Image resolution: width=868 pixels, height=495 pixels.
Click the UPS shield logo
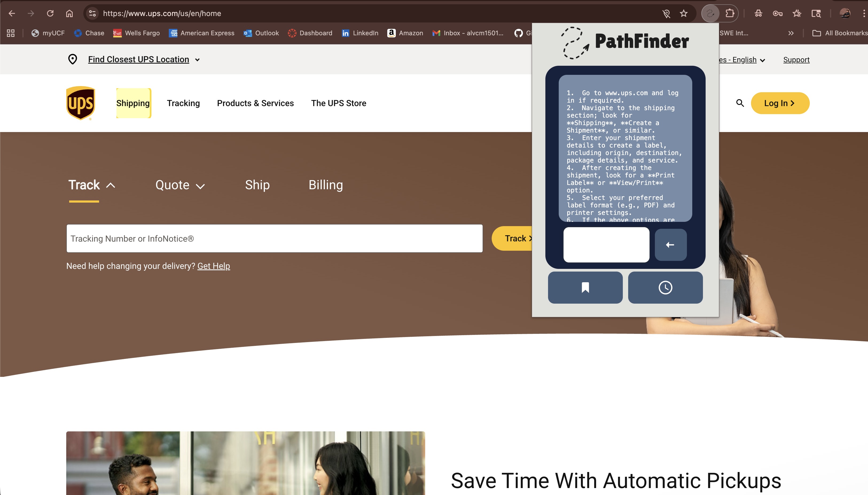point(80,103)
